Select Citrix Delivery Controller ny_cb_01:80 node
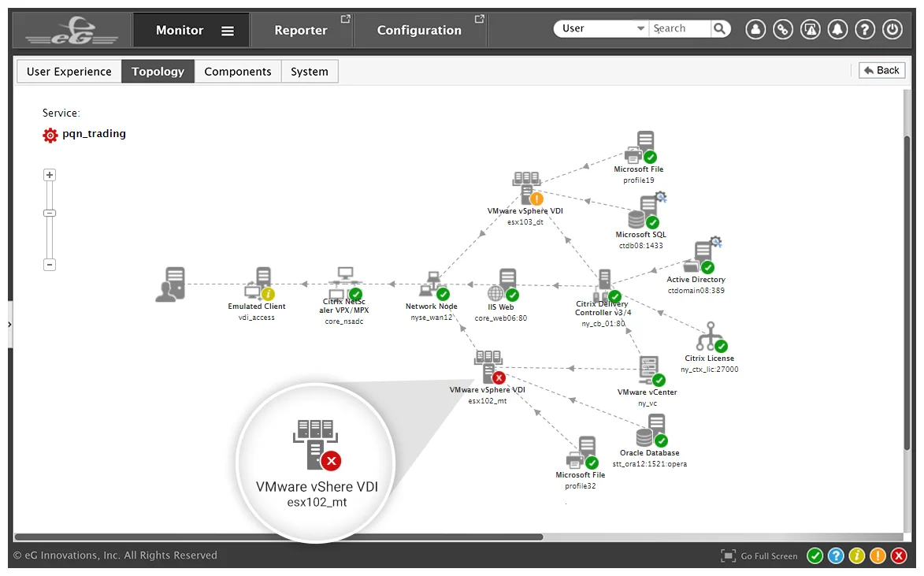This screenshot has width=924, height=576. click(x=607, y=285)
